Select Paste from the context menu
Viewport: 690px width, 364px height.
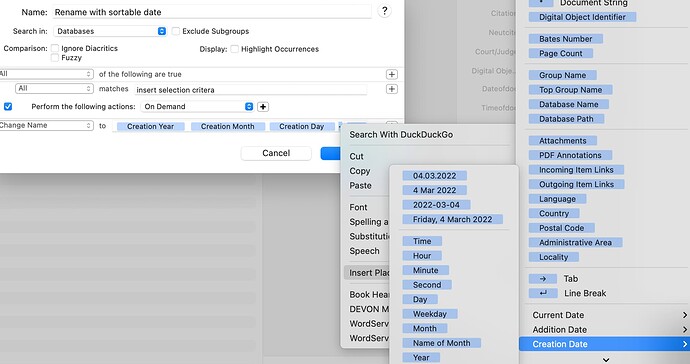(x=360, y=185)
